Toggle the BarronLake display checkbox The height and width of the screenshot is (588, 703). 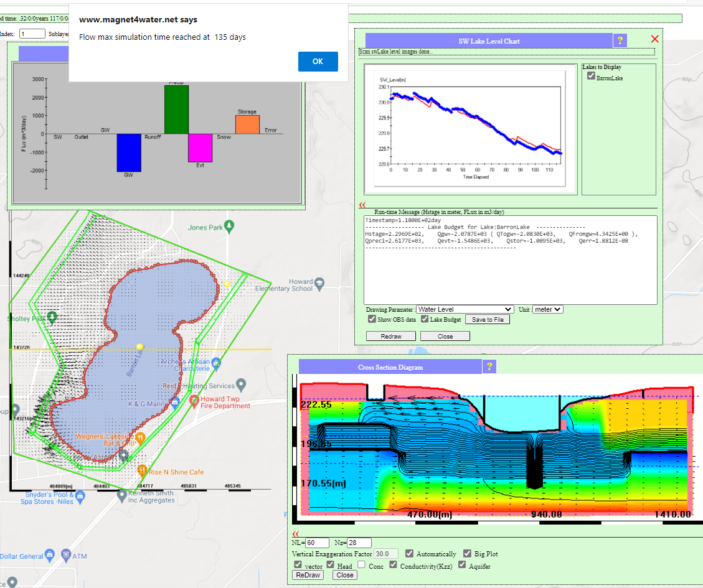[591, 76]
